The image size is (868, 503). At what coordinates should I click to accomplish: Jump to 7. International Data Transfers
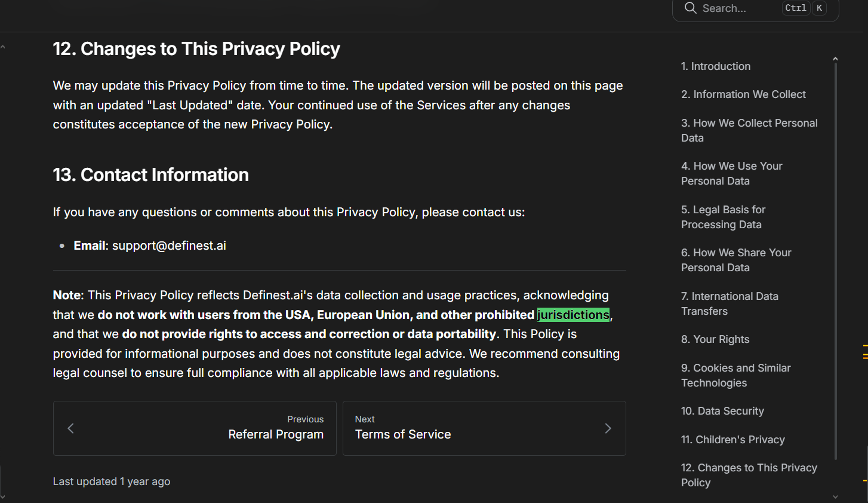coord(730,303)
